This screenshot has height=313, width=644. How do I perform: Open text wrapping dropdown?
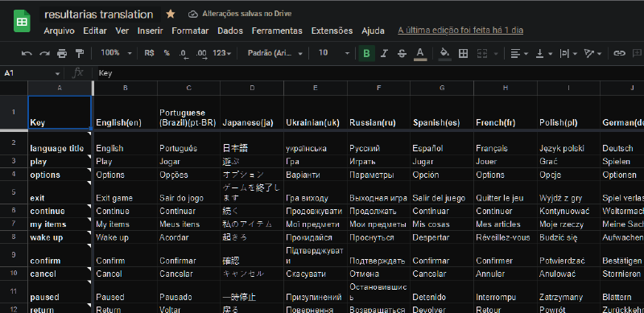[569, 53]
